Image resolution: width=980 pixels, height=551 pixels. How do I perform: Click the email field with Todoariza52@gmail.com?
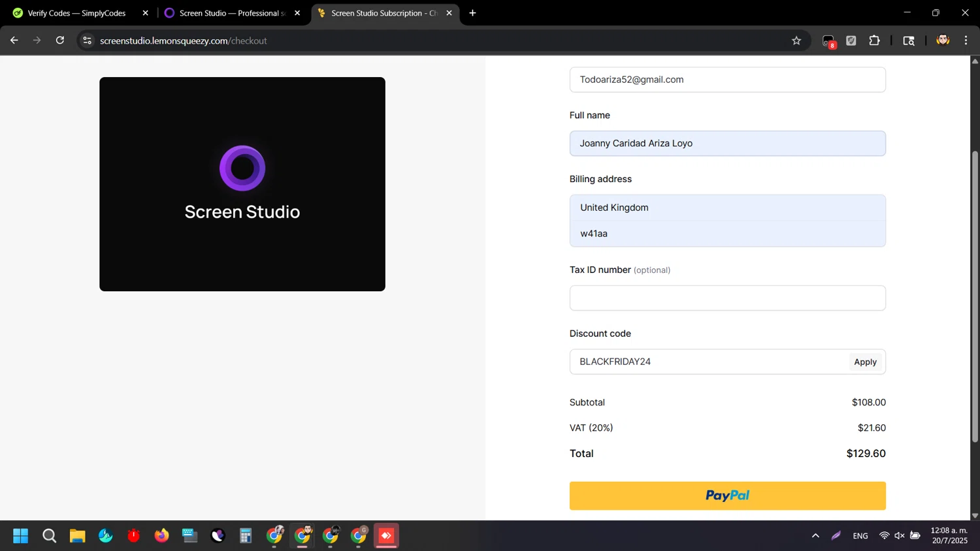pyautogui.click(x=727, y=80)
